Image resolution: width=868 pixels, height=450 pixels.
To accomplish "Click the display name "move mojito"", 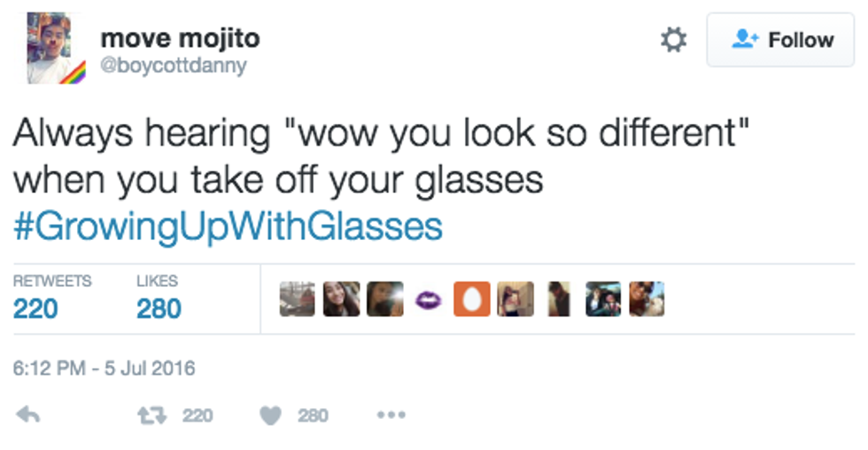I will (x=180, y=39).
